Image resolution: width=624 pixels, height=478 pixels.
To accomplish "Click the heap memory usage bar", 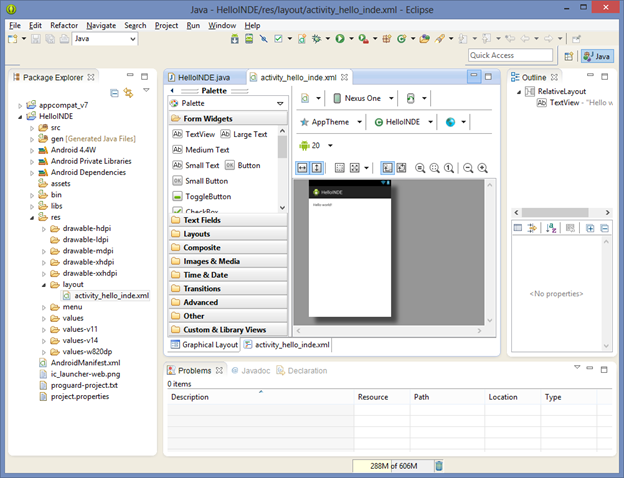I will point(391,465).
